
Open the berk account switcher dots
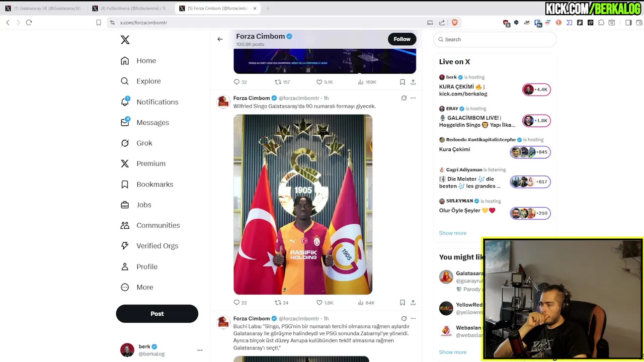200,350
